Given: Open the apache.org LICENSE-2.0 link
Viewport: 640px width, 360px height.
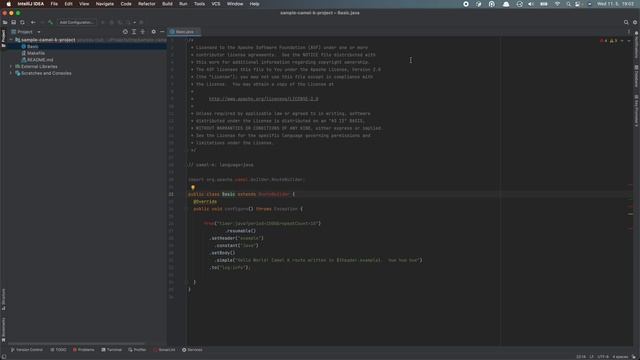Looking at the screenshot, I should [264, 99].
